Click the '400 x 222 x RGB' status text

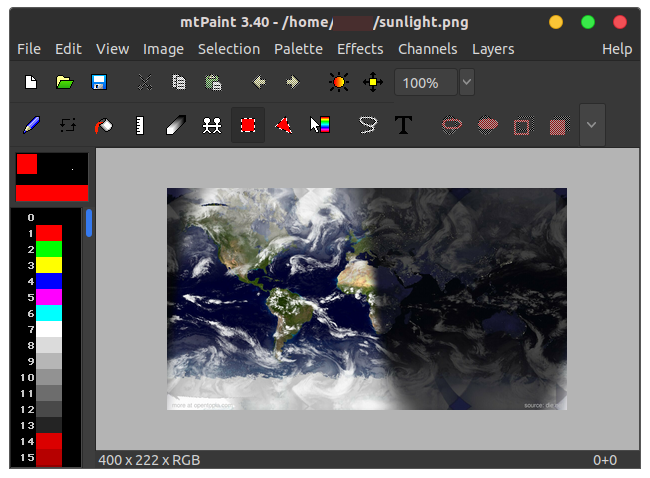point(149,460)
